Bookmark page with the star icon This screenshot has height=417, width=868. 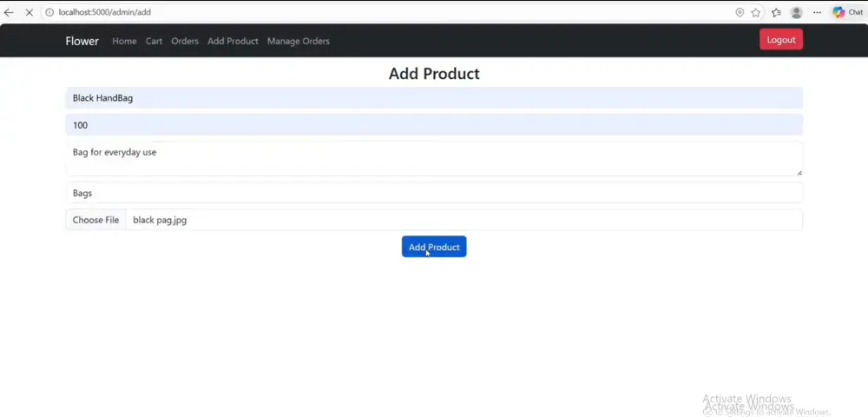point(756,12)
